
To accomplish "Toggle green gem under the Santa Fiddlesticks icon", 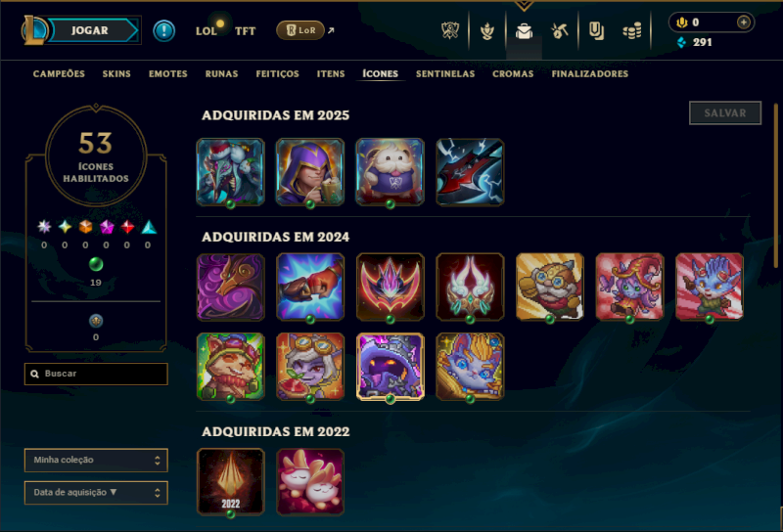I will [x=230, y=204].
